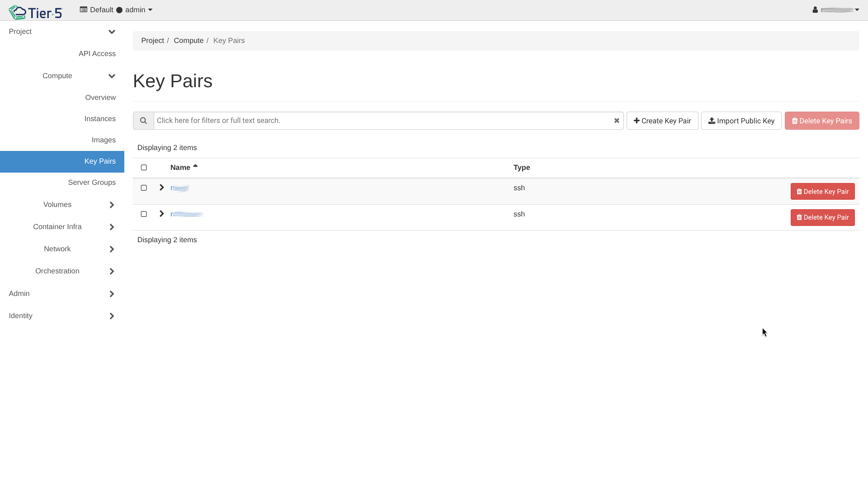This screenshot has height=488, width=868.
Task: Click the Compute breadcrumb link
Action: tap(189, 41)
